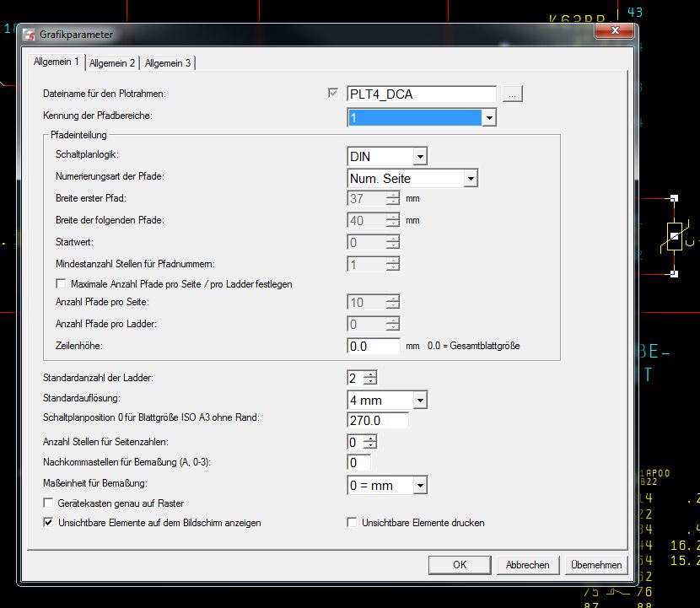The width and height of the screenshot is (700, 608).
Task: Click the Schaltplanposition 270.0 field
Action: coord(378,421)
